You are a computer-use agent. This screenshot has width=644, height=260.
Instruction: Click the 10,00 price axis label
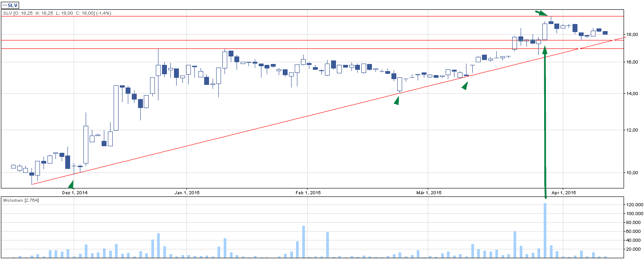632,173
